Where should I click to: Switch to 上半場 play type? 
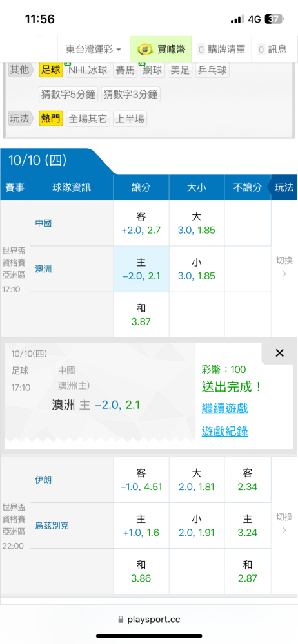[130, 119]
